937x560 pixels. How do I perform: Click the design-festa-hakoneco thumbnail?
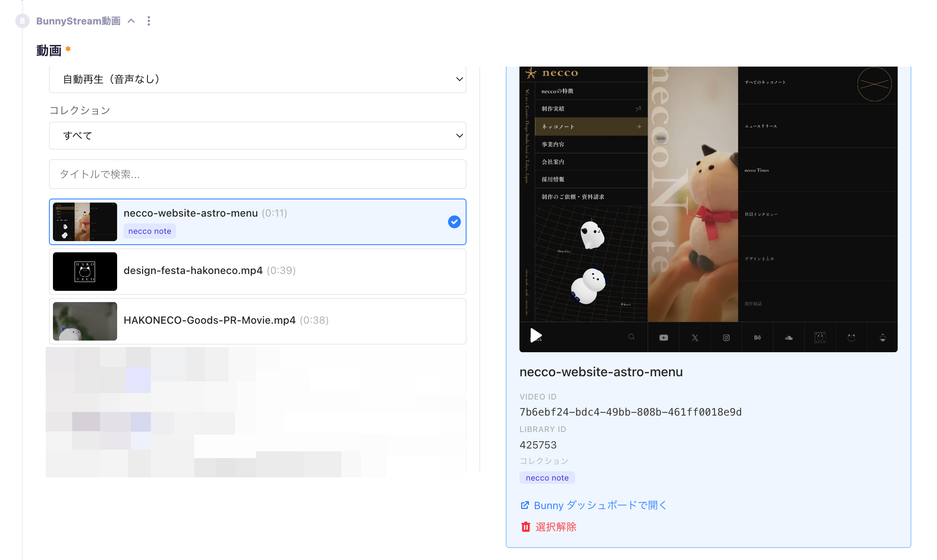[85, 272]
